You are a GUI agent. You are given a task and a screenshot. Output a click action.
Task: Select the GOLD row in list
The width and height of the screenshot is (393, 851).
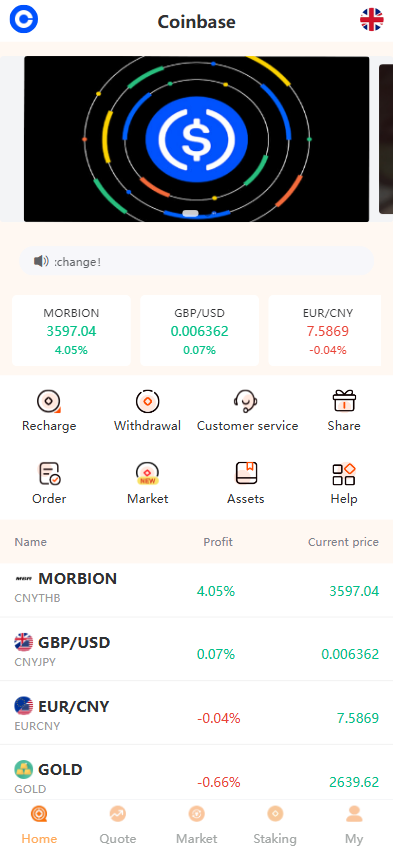click(196, 777)
